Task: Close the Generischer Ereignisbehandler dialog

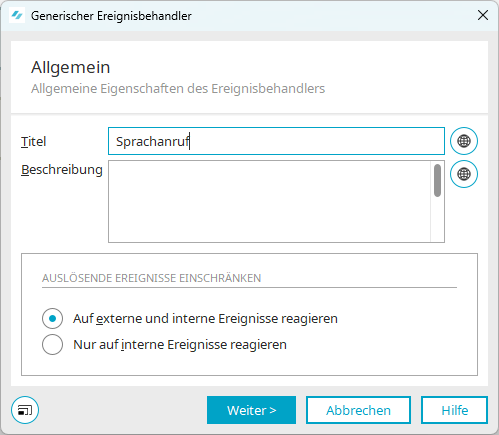Action: pyautogui.click(x=483, y=15)
